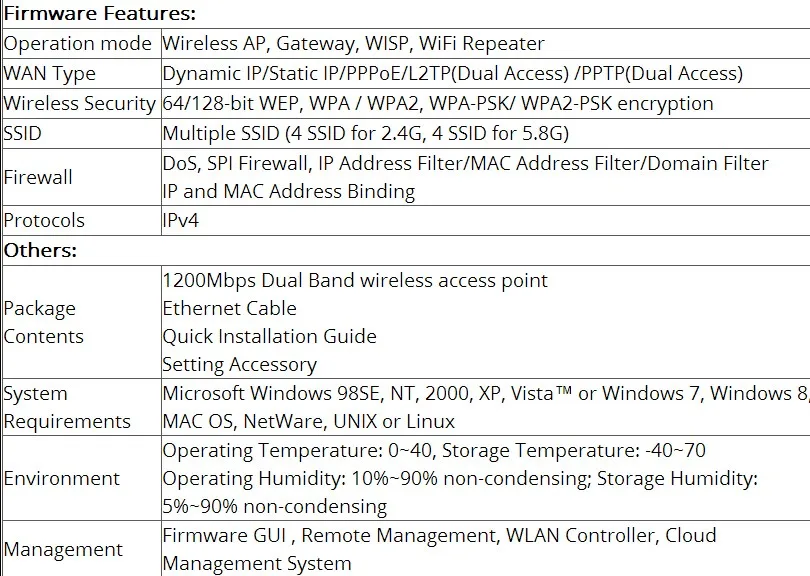Image resolution: width=810 pixels, height=576 pixels.
Task: Click the Firewall label cell
Action: (x=38, y=177)
